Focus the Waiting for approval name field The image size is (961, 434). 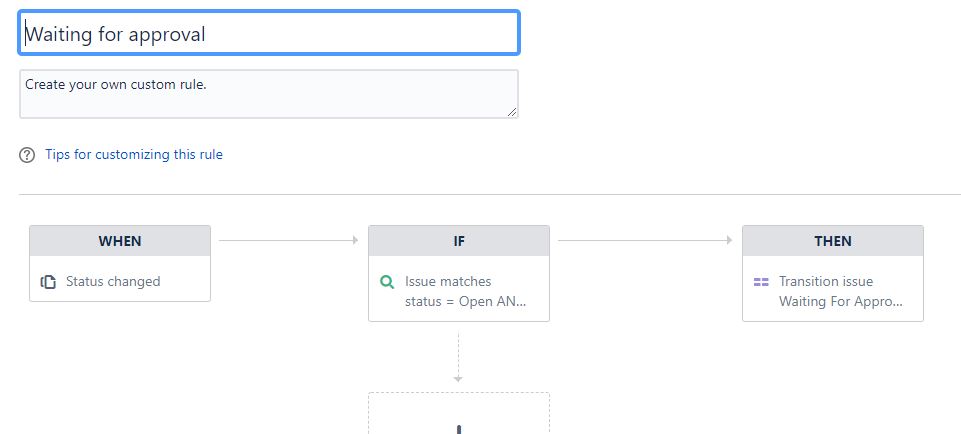point(269,33)
